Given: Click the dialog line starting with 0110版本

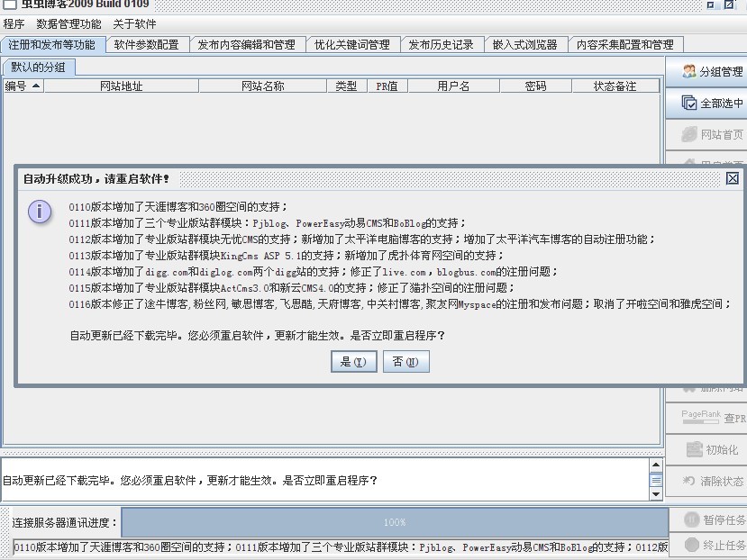Looking at the screenshot, I should point(178,207).
